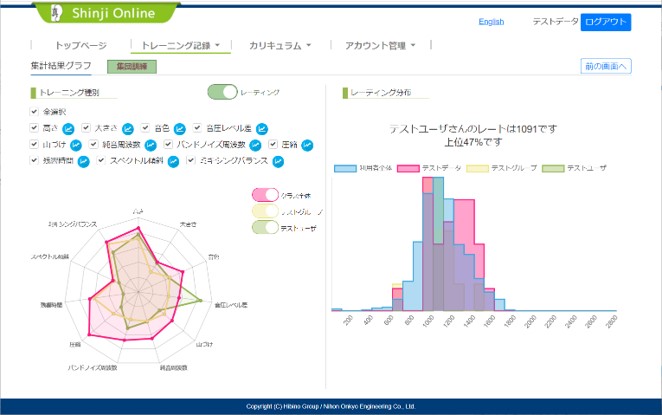
Task: Click yellow テストグループ histogram legend swatch
Action: [478, 168]
